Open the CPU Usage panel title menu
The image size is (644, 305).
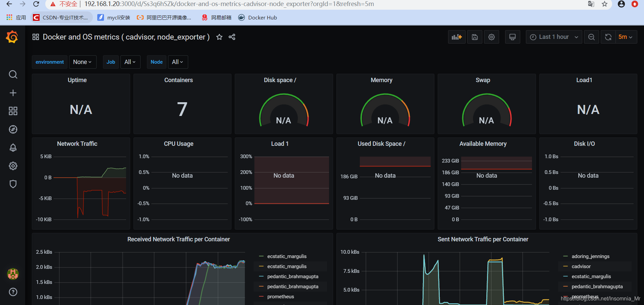pyautogui.click(x=178, y=144)
